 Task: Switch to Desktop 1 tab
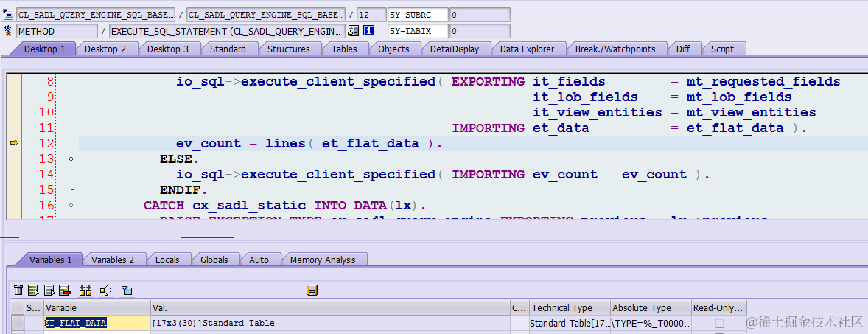pos(44,49)
